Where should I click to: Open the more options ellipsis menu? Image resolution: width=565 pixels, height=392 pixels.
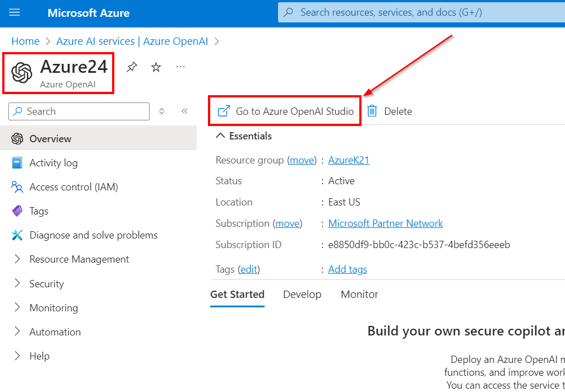pos(180,67)
